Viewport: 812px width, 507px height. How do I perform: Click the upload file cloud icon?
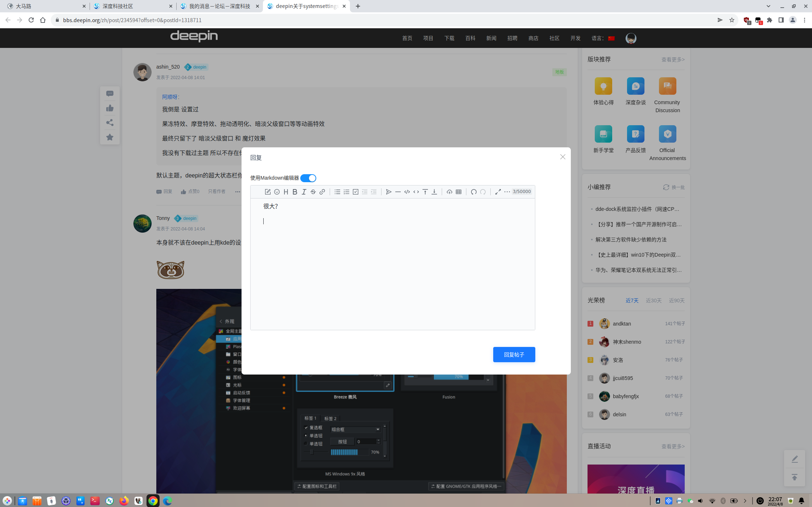(x=449, y=192)
